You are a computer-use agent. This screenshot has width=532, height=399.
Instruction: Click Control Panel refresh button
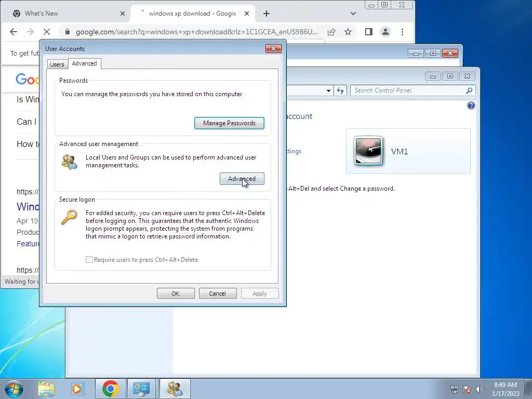(x=340, y=90)
